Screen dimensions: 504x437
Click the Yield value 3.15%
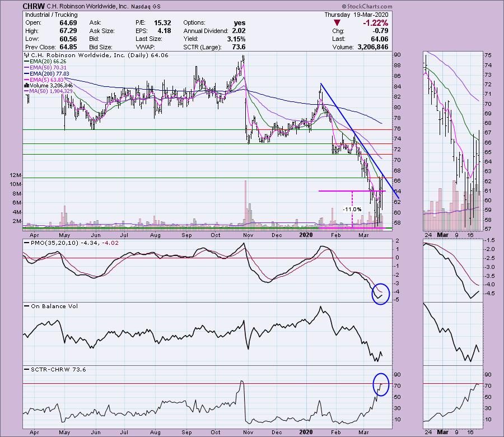[236, 39]
